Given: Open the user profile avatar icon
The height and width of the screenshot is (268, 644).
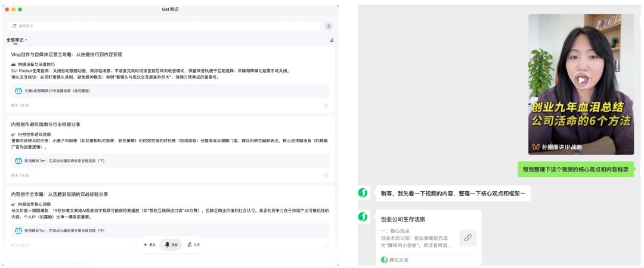Looking at the screenshot, I should click(328, 26).
